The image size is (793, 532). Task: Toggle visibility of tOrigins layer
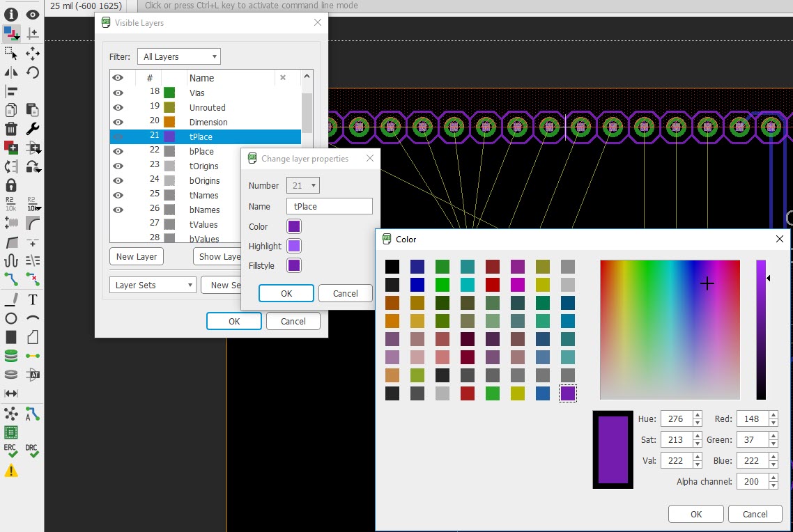click(118, 166)
